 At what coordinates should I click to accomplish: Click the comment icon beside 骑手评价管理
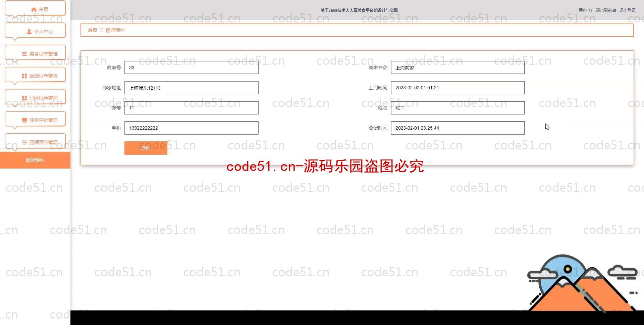[24, 120]
